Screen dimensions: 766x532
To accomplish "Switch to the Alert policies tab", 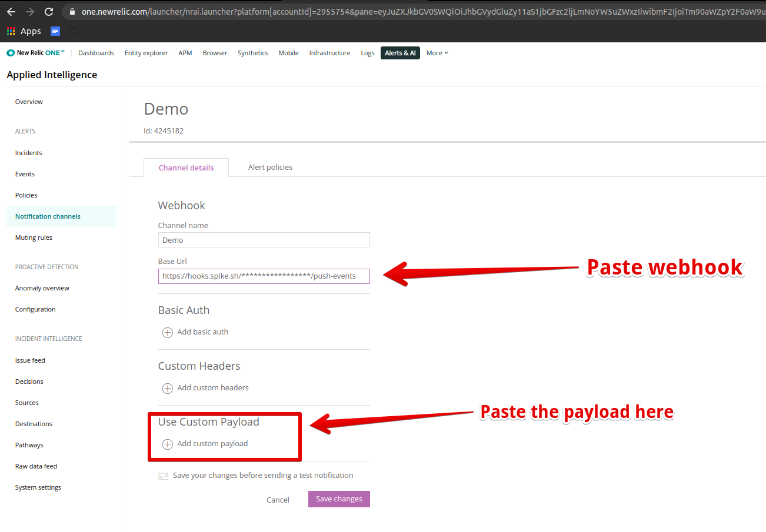I will pyautogui.click(x=270, y=168).
